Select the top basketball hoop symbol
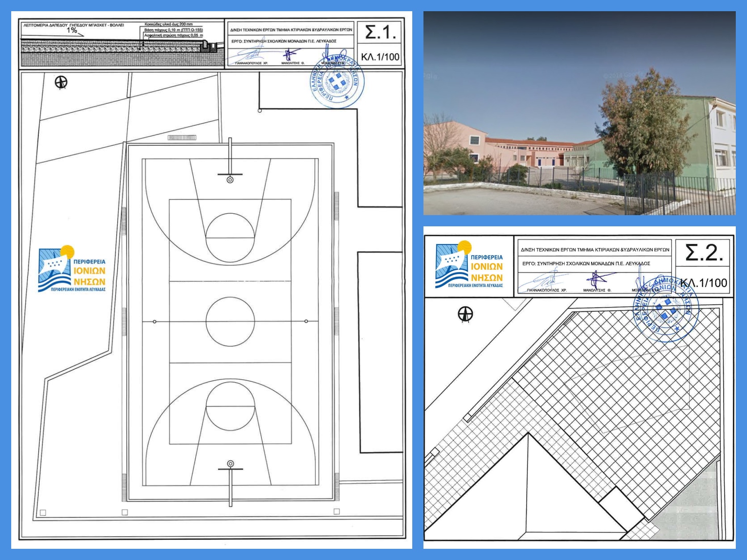747x560 pixels. [230, 179]
